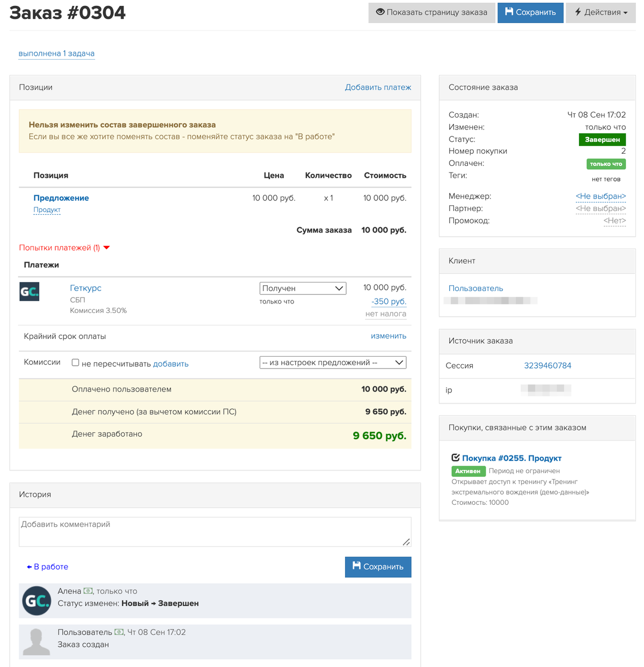
Task: Click the Продукт link under Предложение
Action: (47, 209)
